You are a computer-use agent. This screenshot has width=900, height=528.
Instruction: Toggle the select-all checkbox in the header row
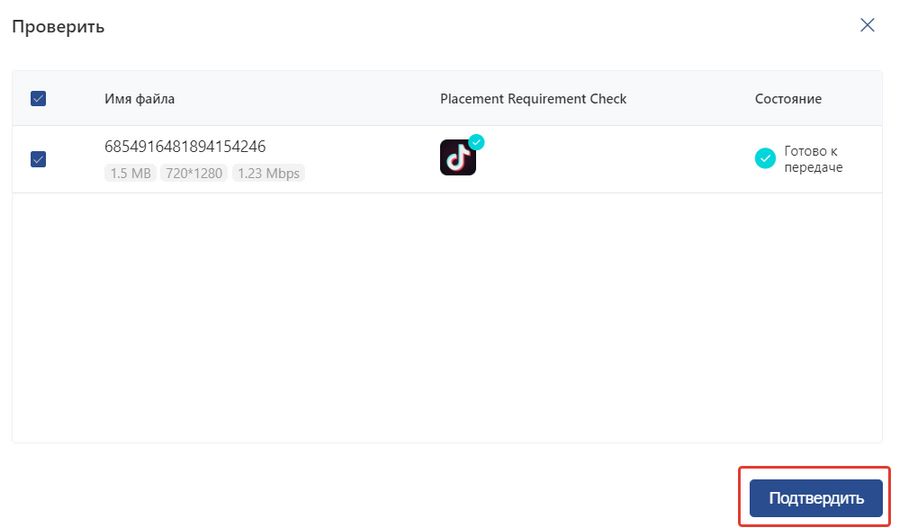pos(38,99)
